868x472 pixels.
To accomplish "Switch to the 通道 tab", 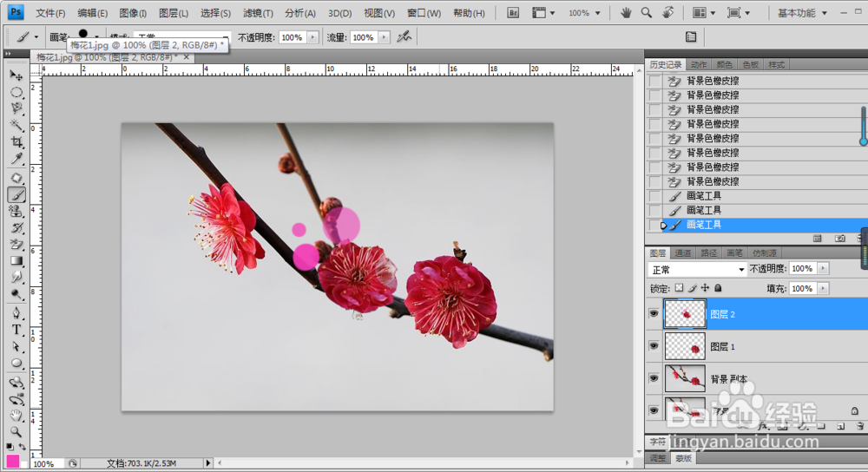I will pyautogui.click(x=682, y=252).
